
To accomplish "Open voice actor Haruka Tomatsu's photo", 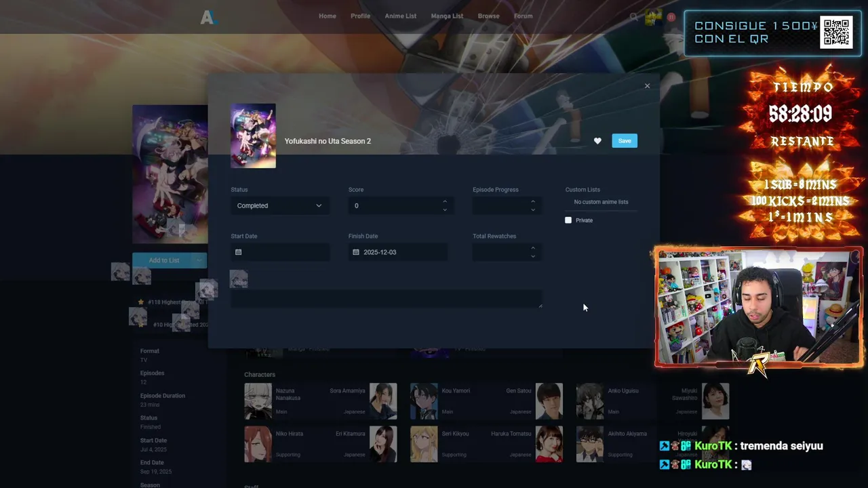I will pyautogui.click(x=549, y=444).
